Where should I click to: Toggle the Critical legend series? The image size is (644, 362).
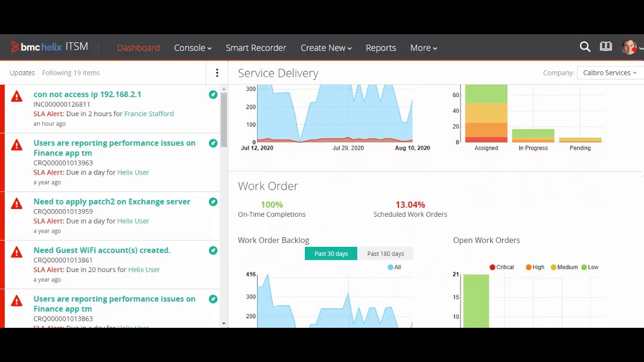pyautogui.click(x=502, y=267)
